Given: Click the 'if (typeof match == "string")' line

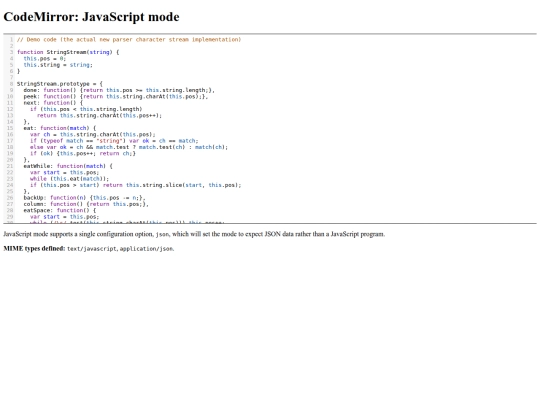Looking at the screenshot, I should pyautogui.click(x=114, y=141).
